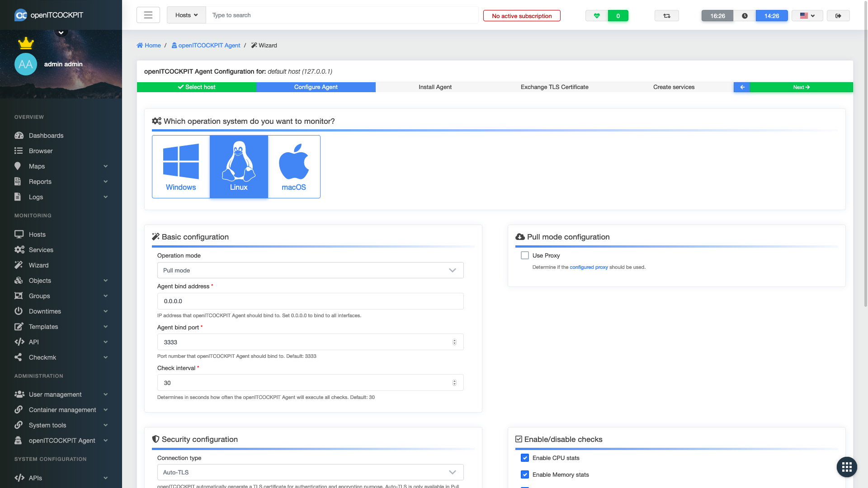Enable the Use Proxy option
The width and height of the screenshot is (868, 488).
(524, 255)
